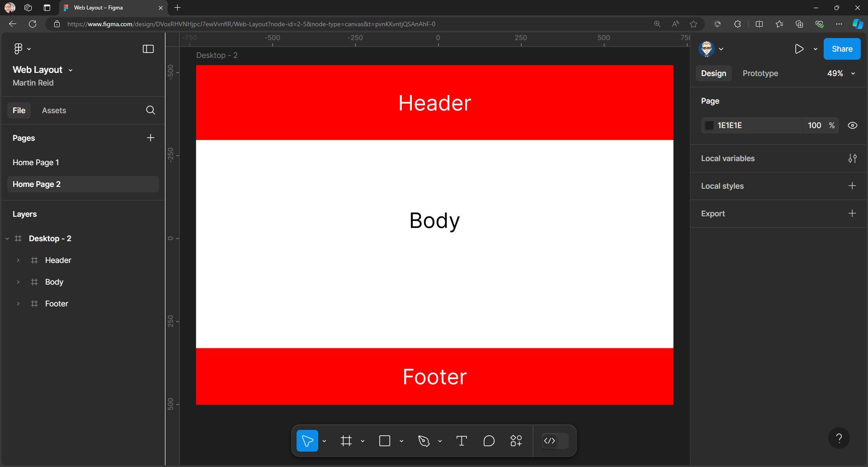
Task: Select the Design tab
Action: pyautogui.click(x=713, y=73)
